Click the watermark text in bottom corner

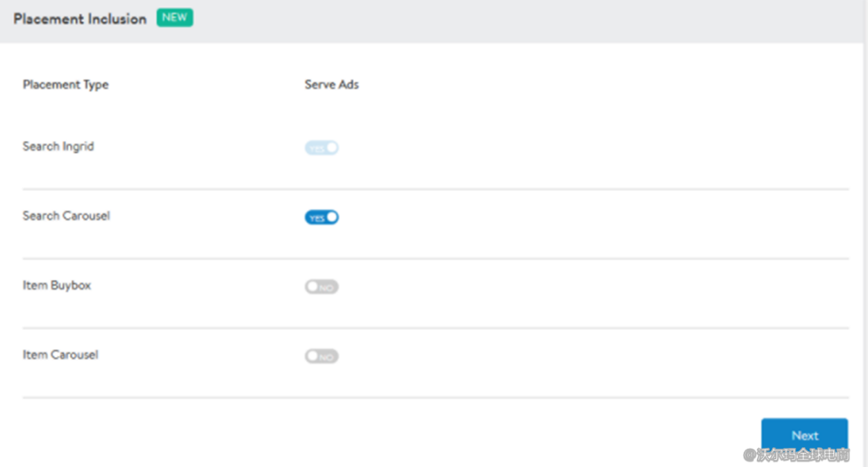coord(797,455)
